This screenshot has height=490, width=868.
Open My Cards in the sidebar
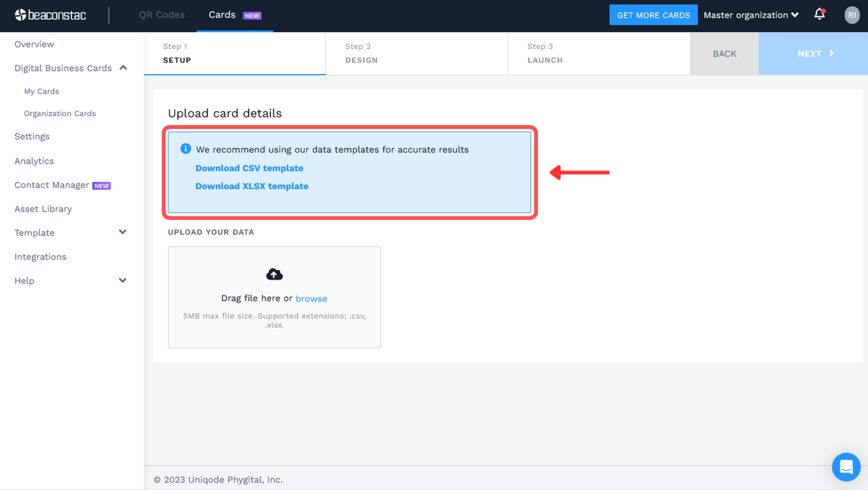[41, 91]
